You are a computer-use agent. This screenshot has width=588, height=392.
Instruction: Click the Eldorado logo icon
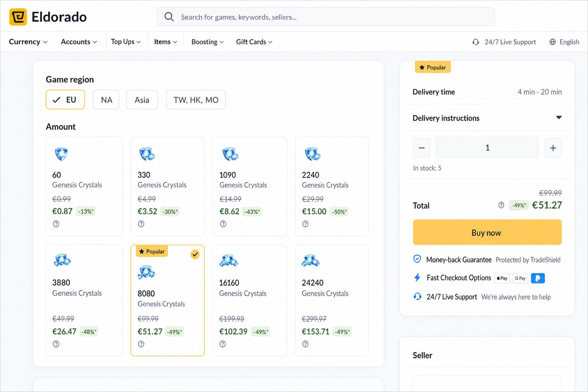coord(18,17)
